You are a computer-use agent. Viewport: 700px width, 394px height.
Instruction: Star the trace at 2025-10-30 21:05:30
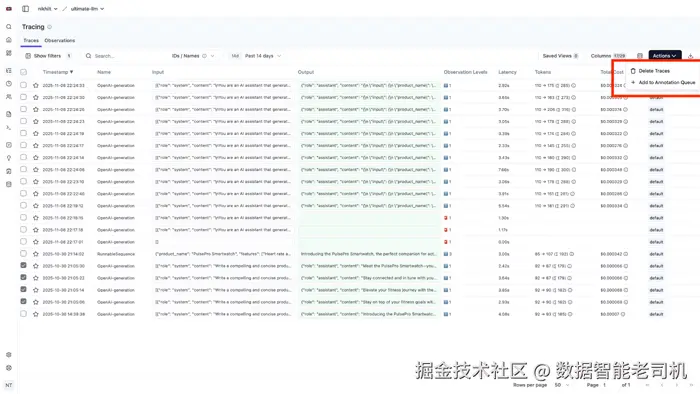(x=36, y=266)
